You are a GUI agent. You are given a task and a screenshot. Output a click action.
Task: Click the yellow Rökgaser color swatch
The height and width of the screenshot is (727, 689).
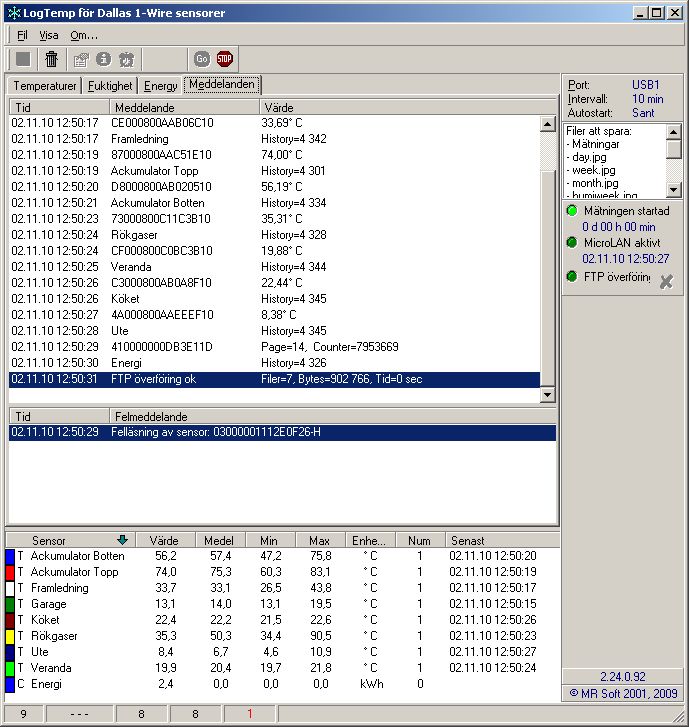10,635
